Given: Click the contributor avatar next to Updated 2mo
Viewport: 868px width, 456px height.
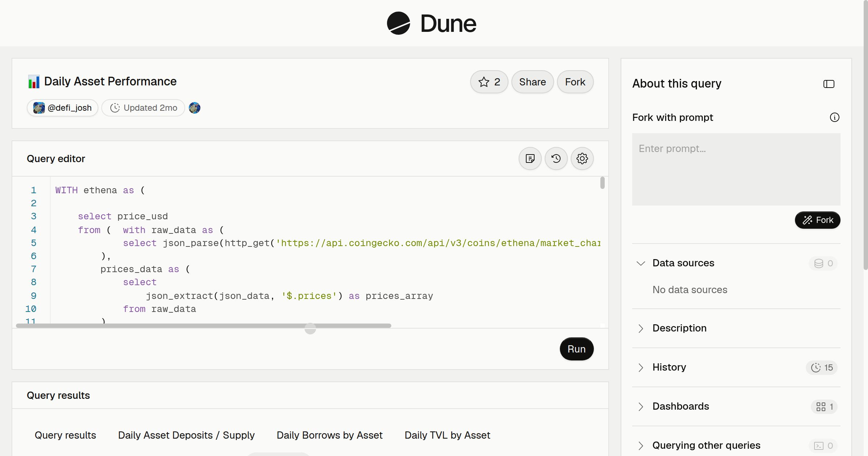Looking at the screenshot, I should tap(195, 108).
